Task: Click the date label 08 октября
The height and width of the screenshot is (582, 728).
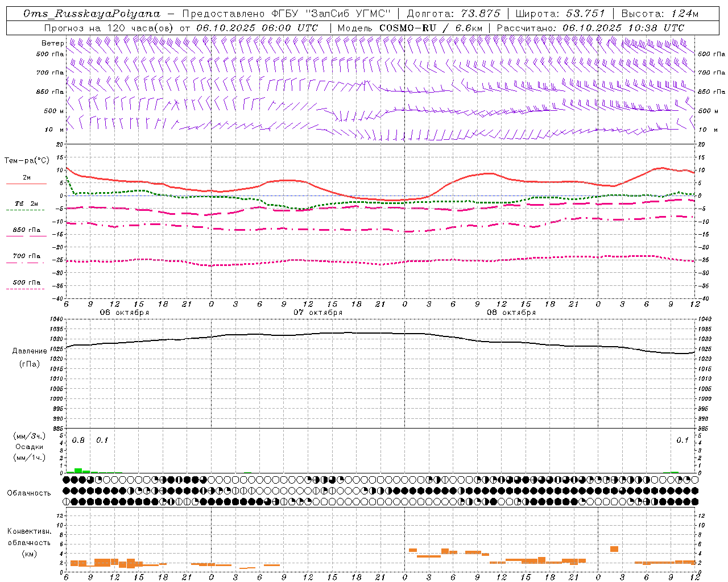Action: click(x=511, y=313)
